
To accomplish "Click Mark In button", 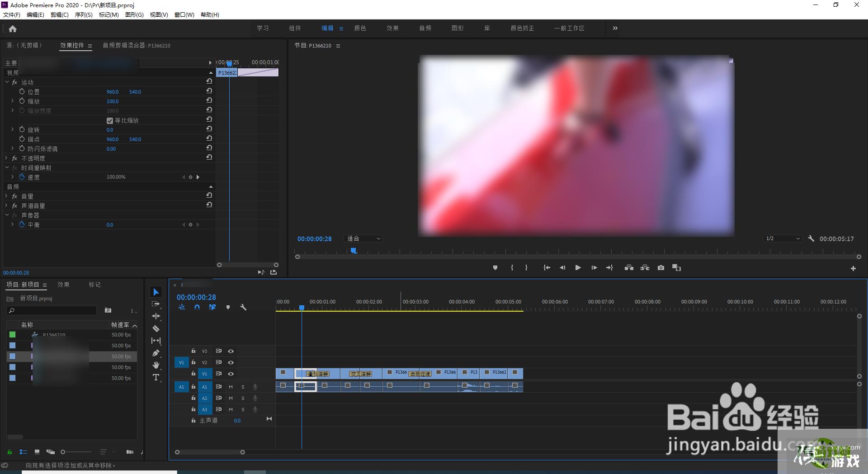I will pos(512,268).
